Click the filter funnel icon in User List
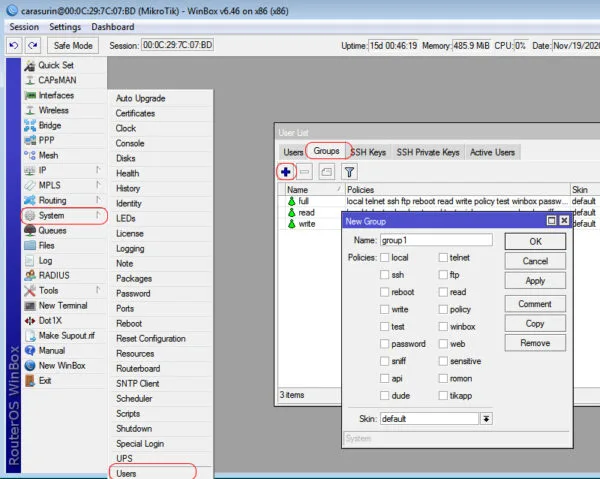 click(x=349, y=172)
